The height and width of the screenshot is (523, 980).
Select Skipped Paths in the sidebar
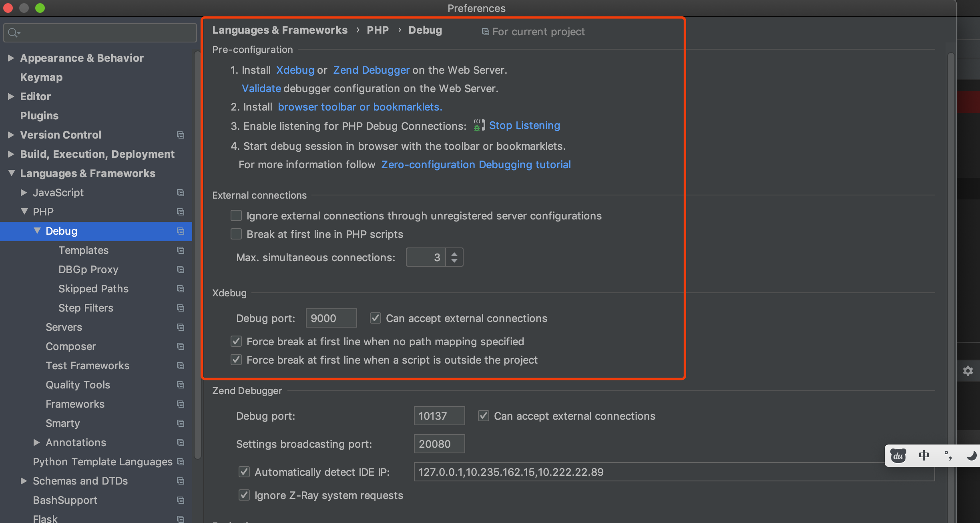coord(93,289)
